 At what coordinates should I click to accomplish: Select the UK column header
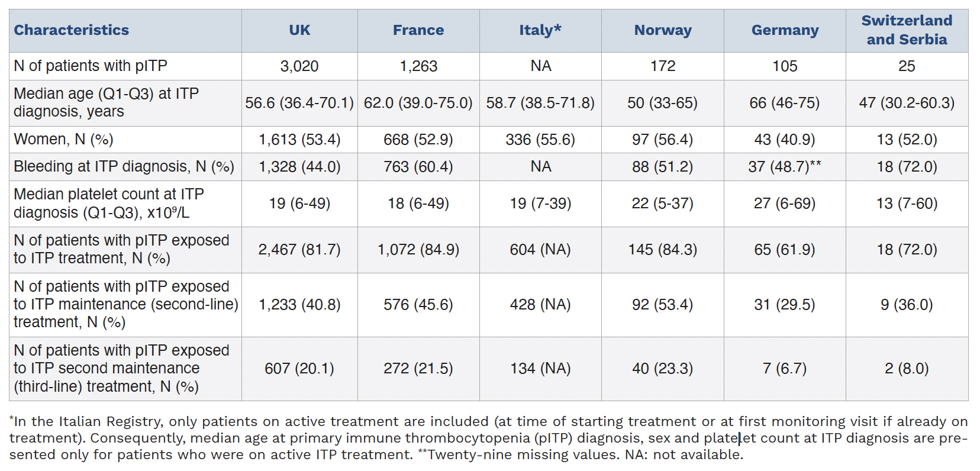pyautogui.click(x=299, y=30)
